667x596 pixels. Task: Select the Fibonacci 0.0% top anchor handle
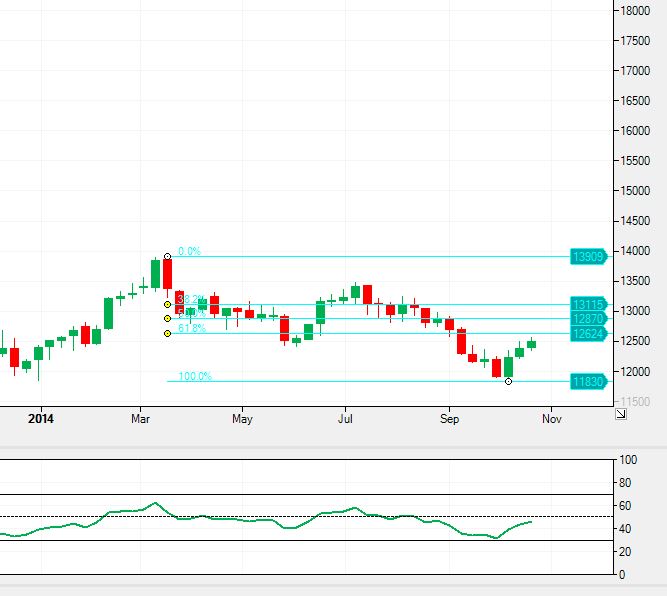(x=167, y=256)
